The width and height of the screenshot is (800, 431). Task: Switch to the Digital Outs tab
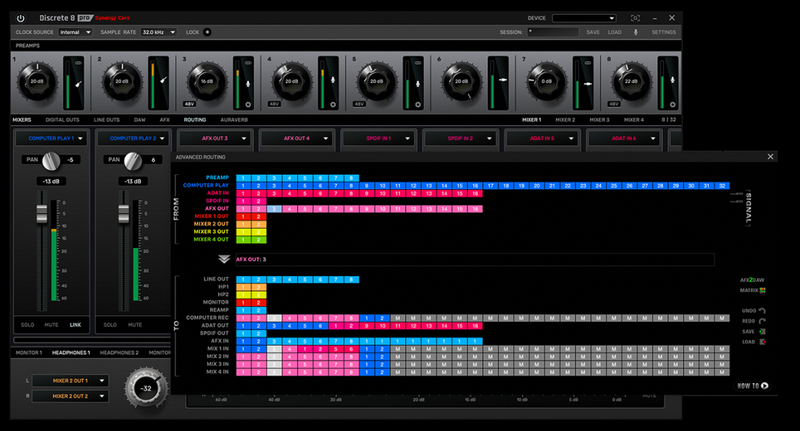62,120
